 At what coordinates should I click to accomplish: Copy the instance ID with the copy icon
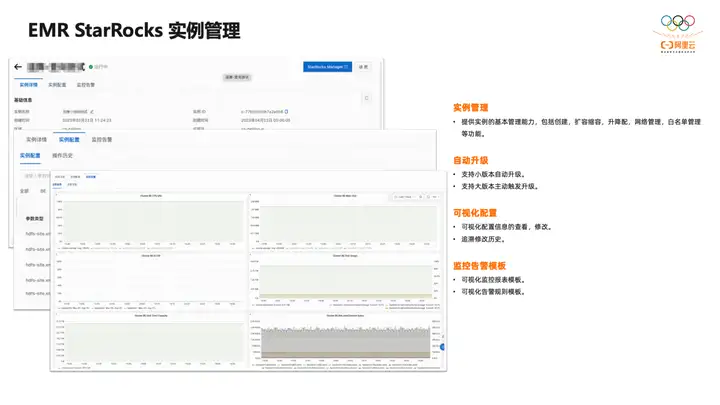[286, 112]
